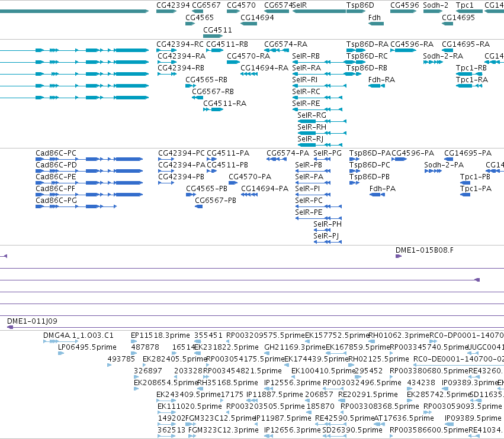Select transcript CG14694-RA
Viewport: 504px width, 439px height.
pos(249,74)
